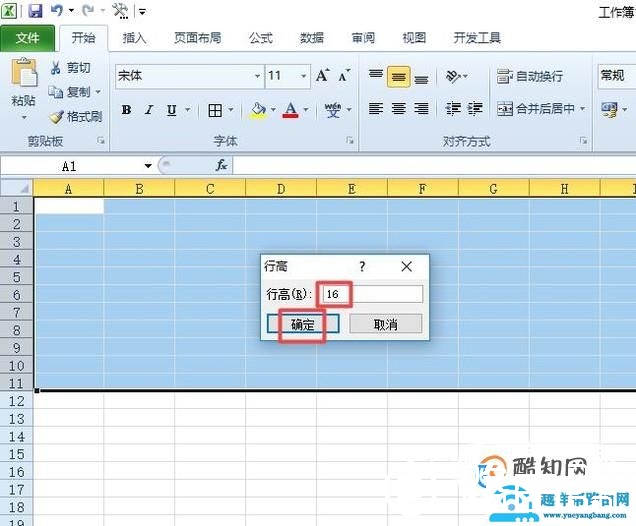Decrease font size with small A
The width and height of the screenshot is (636, 526).
(344, 75)
